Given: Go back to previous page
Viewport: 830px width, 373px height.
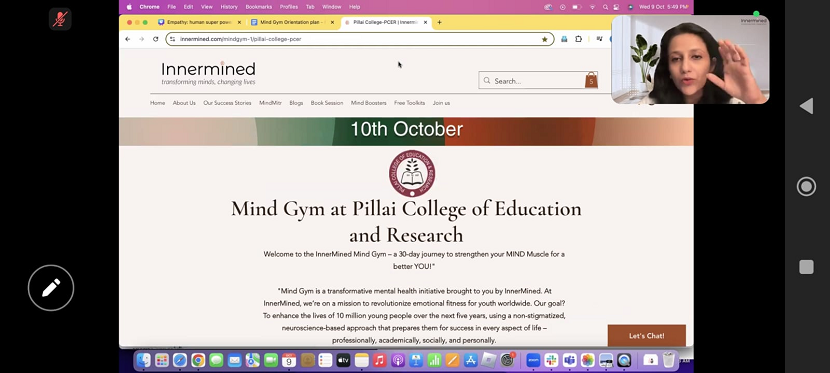Looking at the screenshot, I should pyautogui.click(x=128, y=39).
